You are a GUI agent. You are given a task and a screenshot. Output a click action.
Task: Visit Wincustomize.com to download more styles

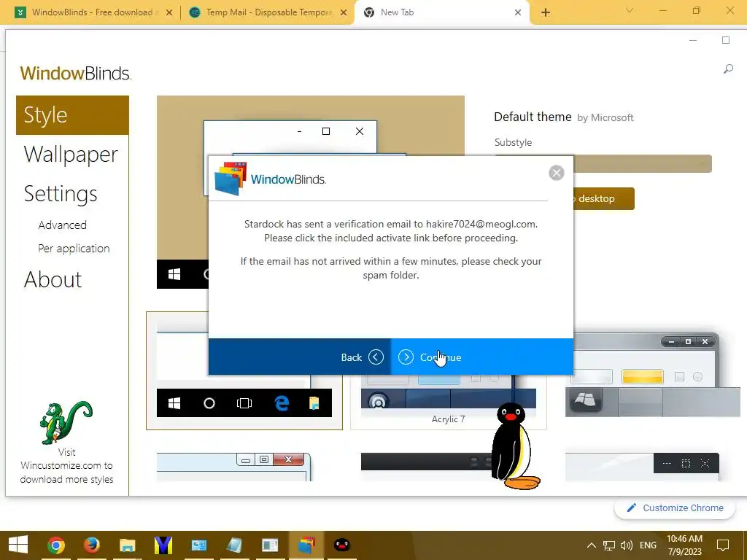(x=66, y=465)
